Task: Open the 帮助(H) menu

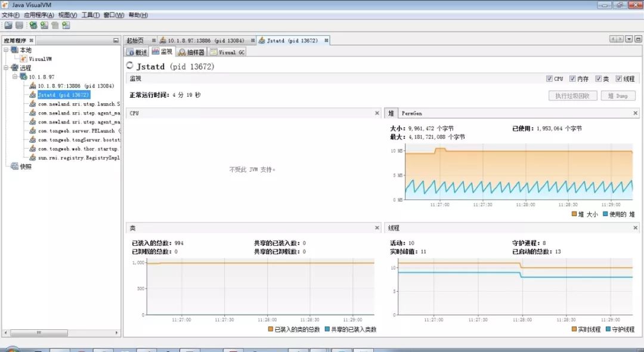Action: [x=138, y=15]
